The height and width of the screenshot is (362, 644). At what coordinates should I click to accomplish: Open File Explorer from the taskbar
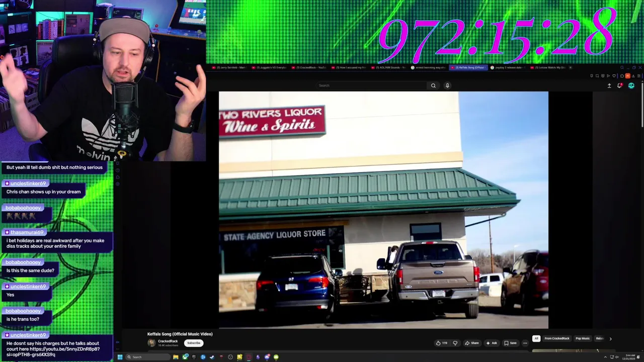point(176,357)
